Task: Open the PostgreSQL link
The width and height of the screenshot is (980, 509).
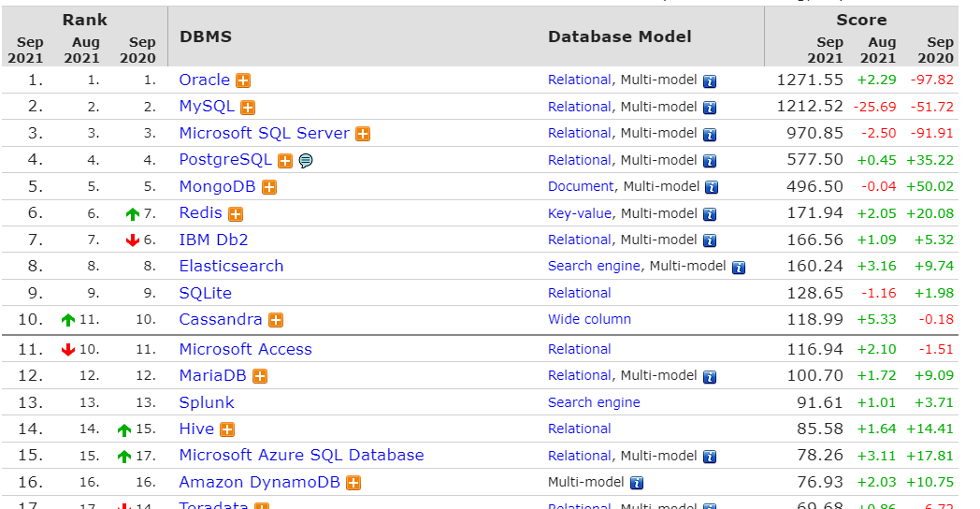Action: (225, 160)
